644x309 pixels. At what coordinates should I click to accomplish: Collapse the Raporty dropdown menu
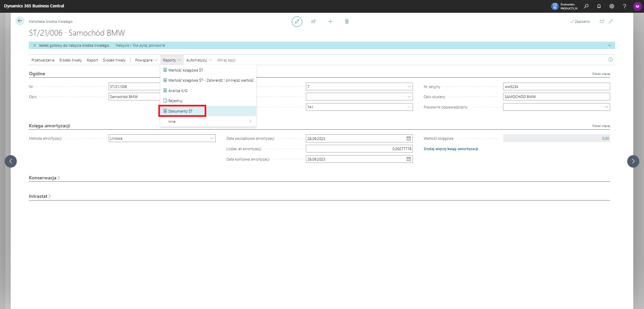(x=172, y=60)
